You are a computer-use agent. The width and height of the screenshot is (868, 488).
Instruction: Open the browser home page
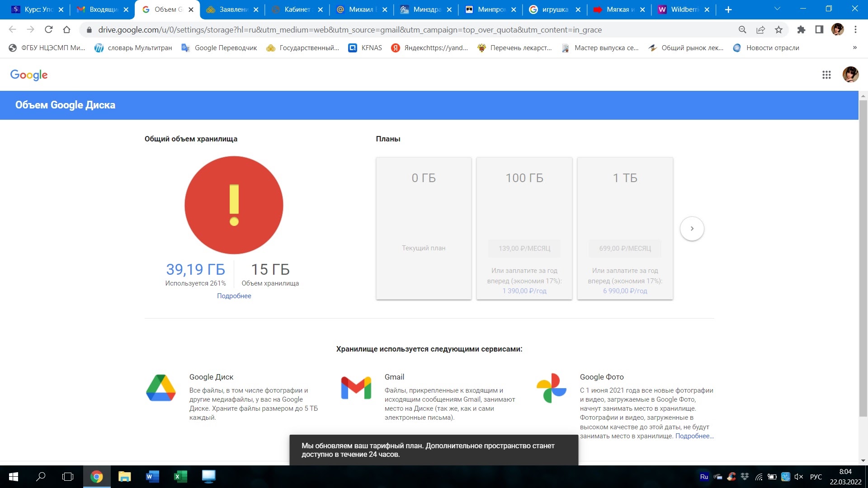67,30
